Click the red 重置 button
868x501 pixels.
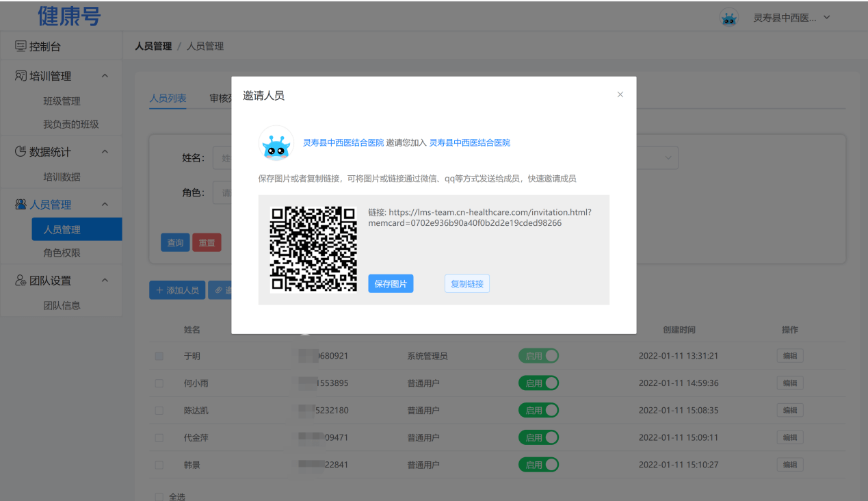click(207, 242)
